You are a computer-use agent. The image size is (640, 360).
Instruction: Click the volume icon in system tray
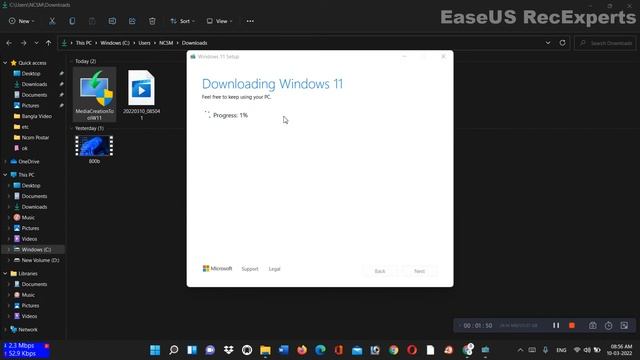(587, 350)
